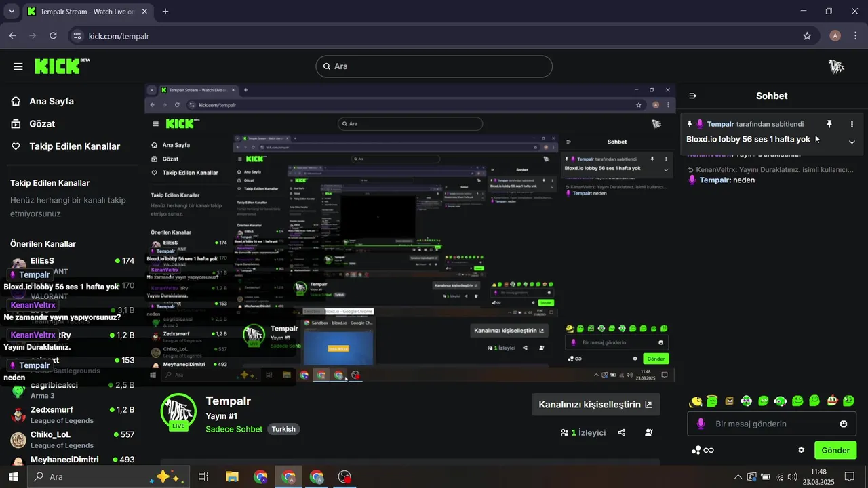Open the Sadece Sohbet category link
868x488 pixels.
pos(234,429)
